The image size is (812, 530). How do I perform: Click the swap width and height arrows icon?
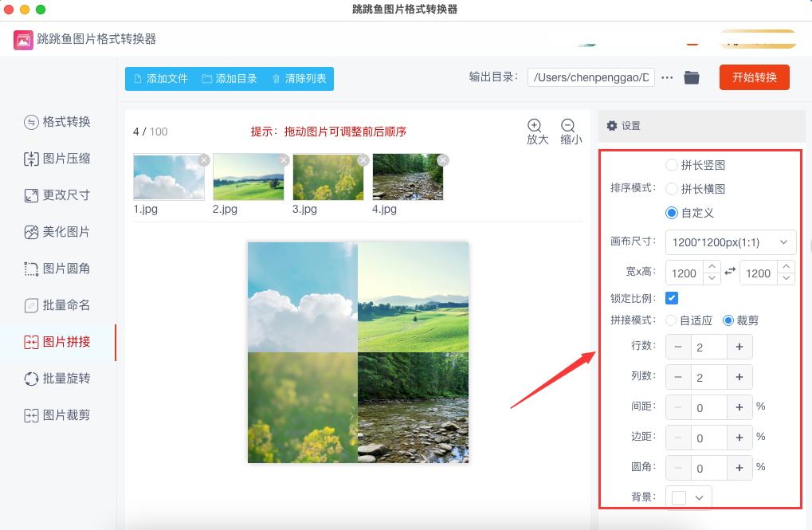point(729,273)
